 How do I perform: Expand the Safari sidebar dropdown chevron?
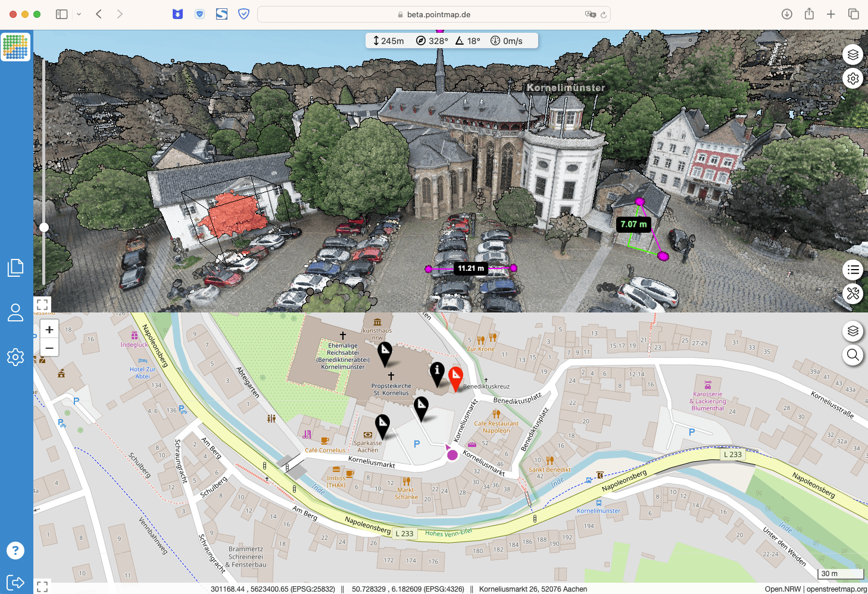point(79,14)
